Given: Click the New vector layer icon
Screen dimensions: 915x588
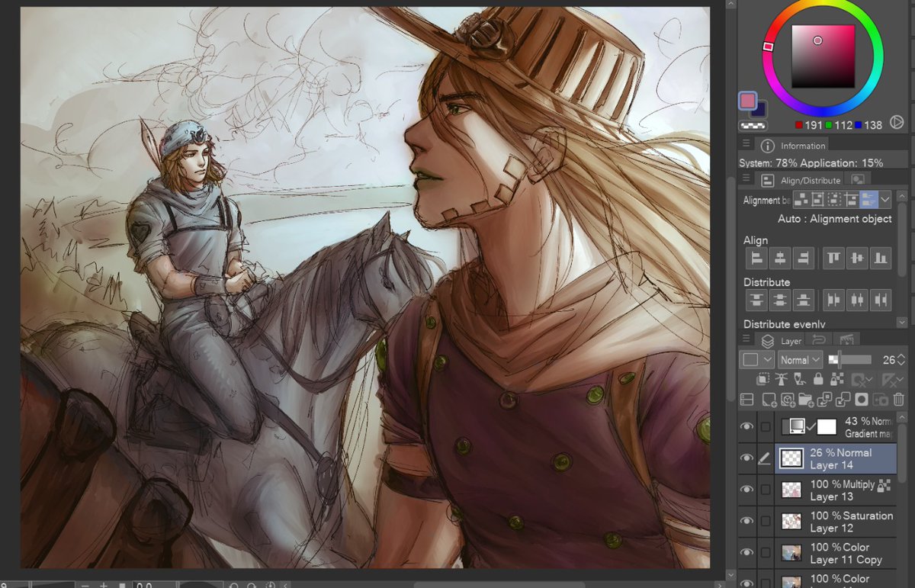Looking at the screenshot, I should pyautogui.click(x=788, y=400).
